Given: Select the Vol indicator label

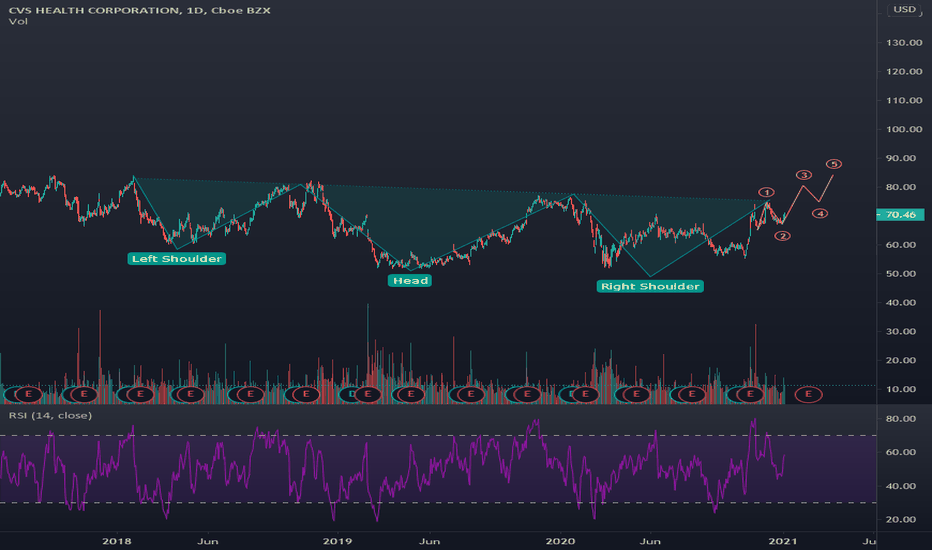Looking at the screenshot, I should coord(18,22).
